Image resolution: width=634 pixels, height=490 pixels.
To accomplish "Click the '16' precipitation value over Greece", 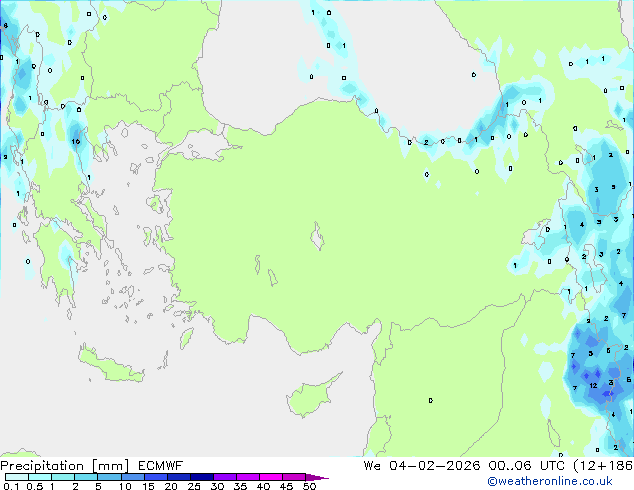I will coord(76,142).
